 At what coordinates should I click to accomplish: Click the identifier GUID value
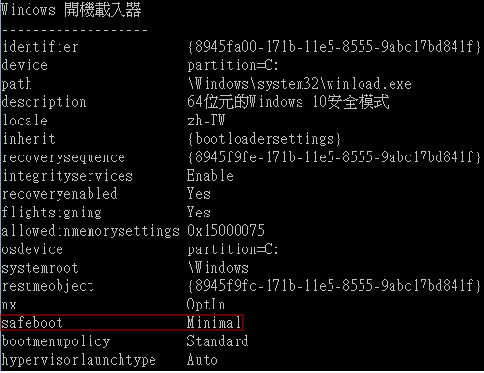pyautogui.click(x=334, y=47)
